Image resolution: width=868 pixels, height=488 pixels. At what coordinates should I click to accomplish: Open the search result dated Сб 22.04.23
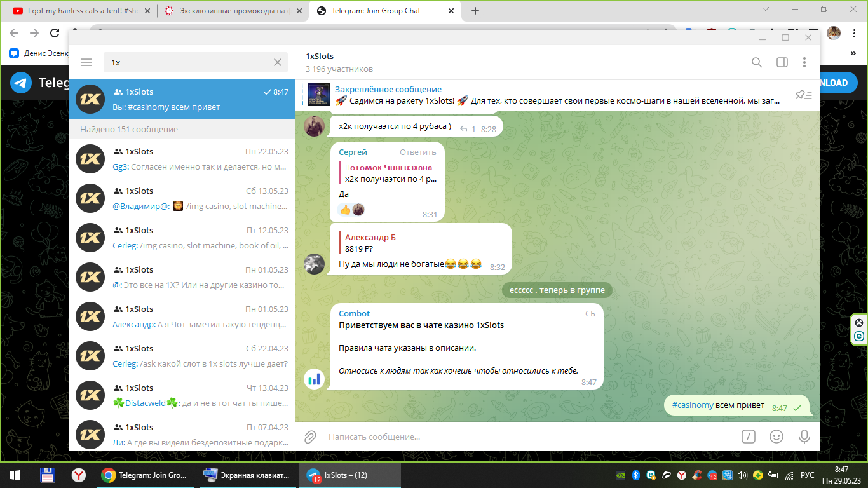point(182,356)
